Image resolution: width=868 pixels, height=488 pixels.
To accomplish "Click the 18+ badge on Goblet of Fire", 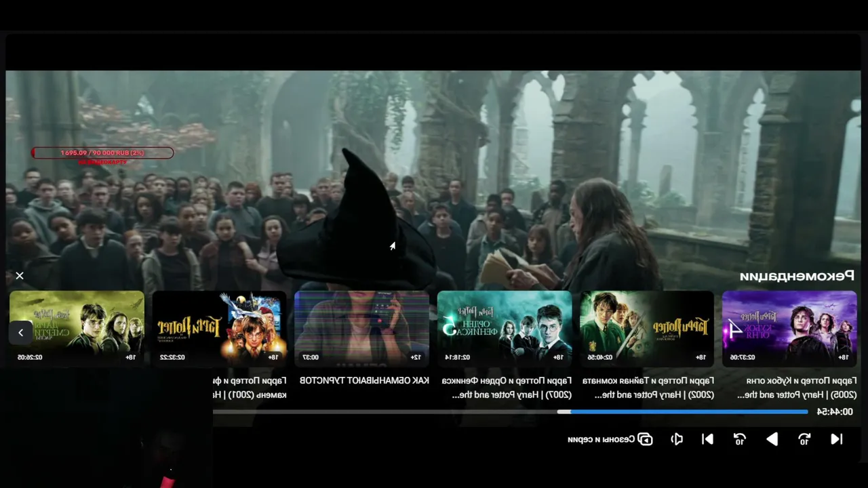I will (843, 357).
